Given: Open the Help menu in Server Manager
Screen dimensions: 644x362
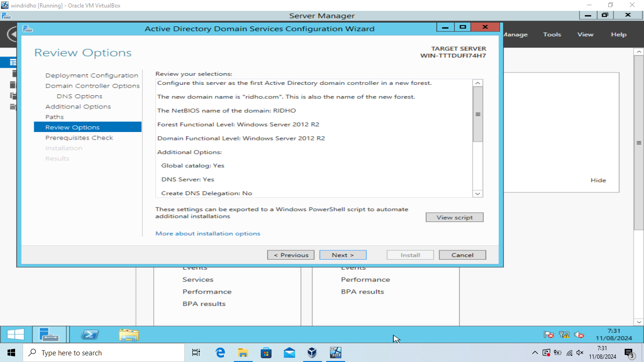Looking at the screenshot, I should (619, 34).
